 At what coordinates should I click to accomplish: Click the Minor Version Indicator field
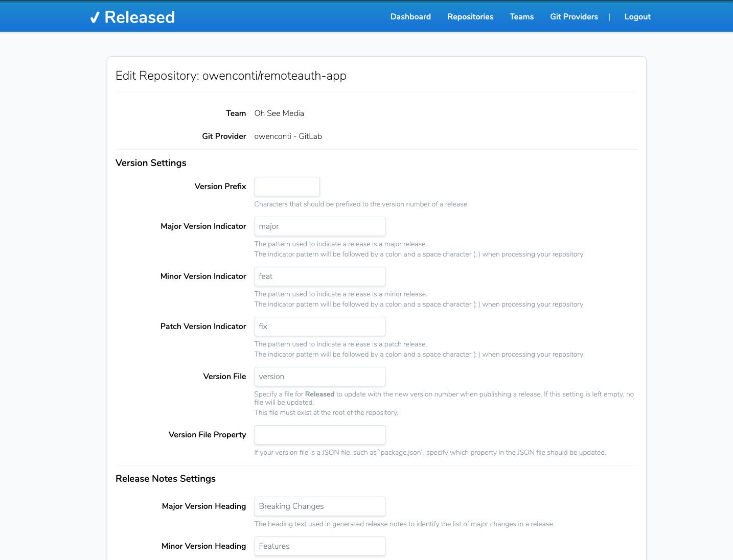[320, 276]
